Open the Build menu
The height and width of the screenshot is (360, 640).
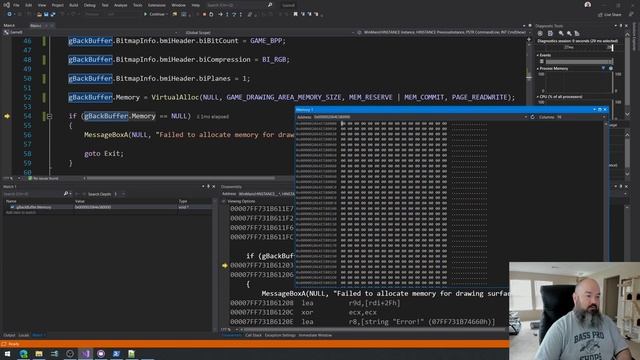point(73,5)
